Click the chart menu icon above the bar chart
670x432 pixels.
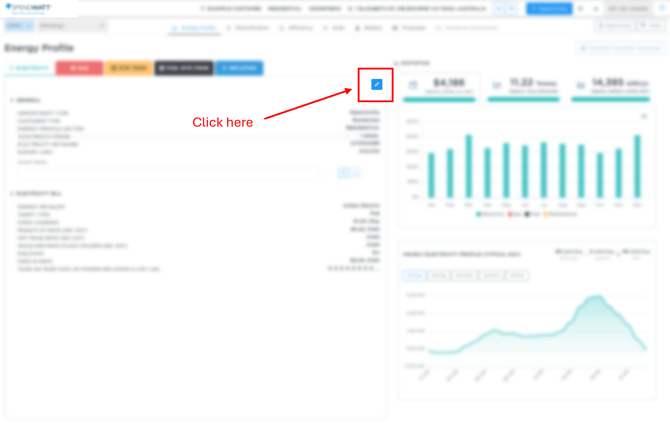tap(643, 116)
